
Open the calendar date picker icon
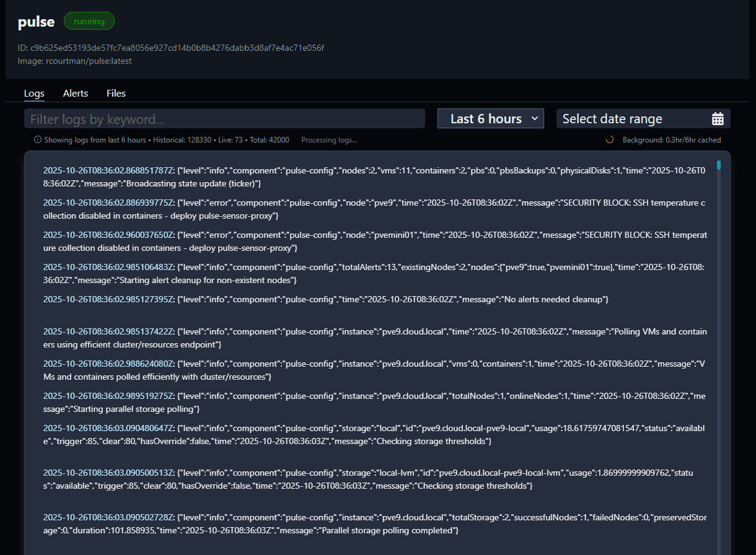click(718, 118)
